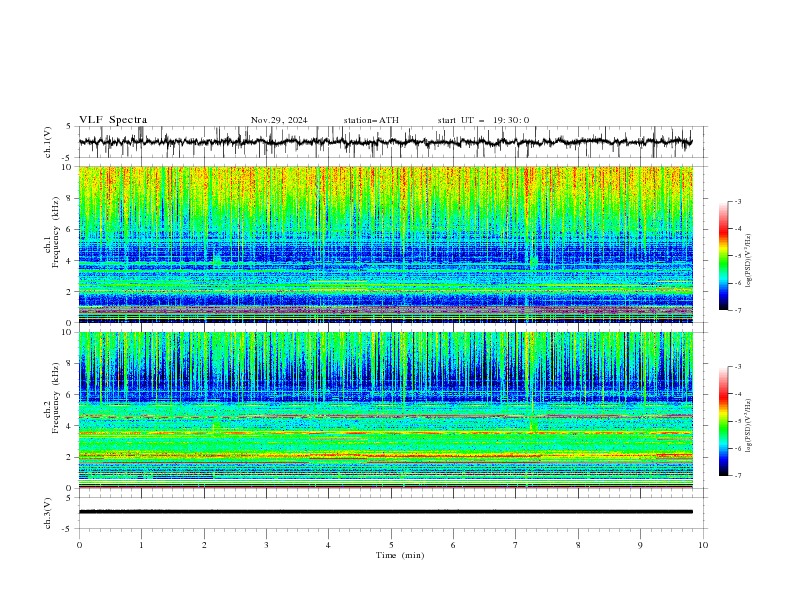Click time axis tick label "8"
Viewport: 792px width, 612px height.
[578, 545]
